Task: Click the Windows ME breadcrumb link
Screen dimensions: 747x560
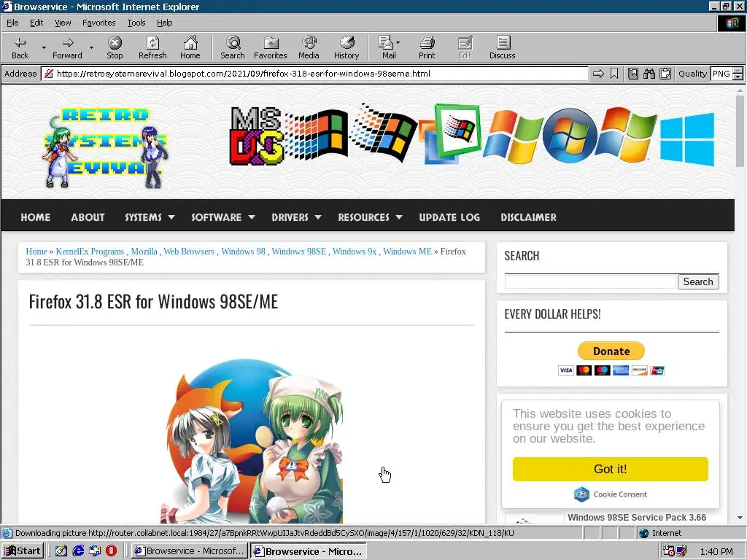Action: pos(407,252)
